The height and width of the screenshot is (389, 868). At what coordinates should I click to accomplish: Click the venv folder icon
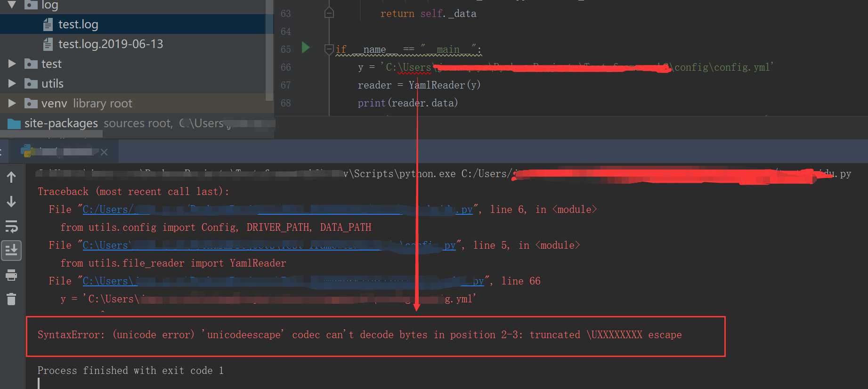pos(31,104)
